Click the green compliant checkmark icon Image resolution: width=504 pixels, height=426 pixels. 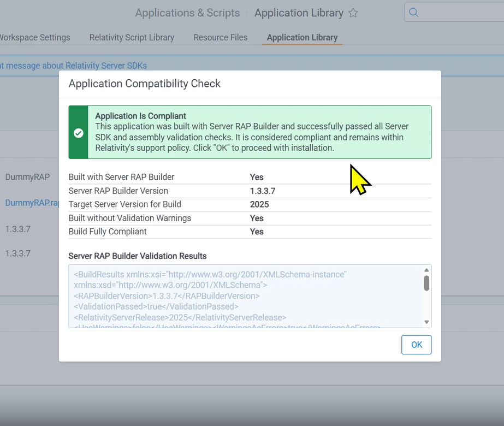click(x=79, y=133)
